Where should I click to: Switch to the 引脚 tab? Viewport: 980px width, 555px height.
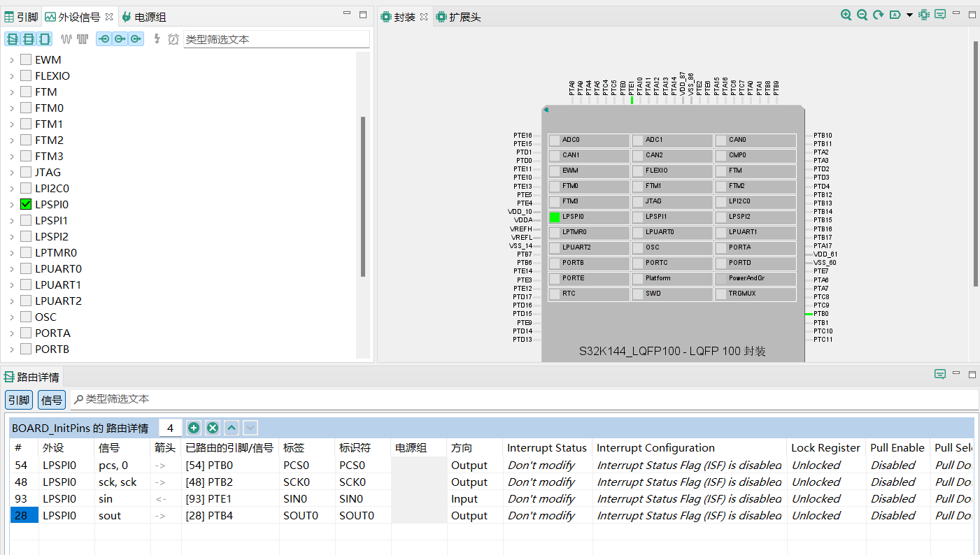(x=21, y=17)
